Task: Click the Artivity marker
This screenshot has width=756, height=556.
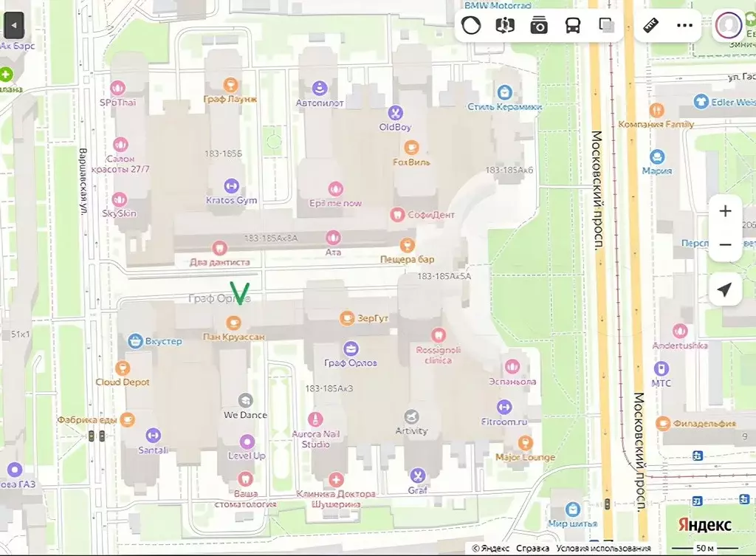Action: tap(411, 416)
